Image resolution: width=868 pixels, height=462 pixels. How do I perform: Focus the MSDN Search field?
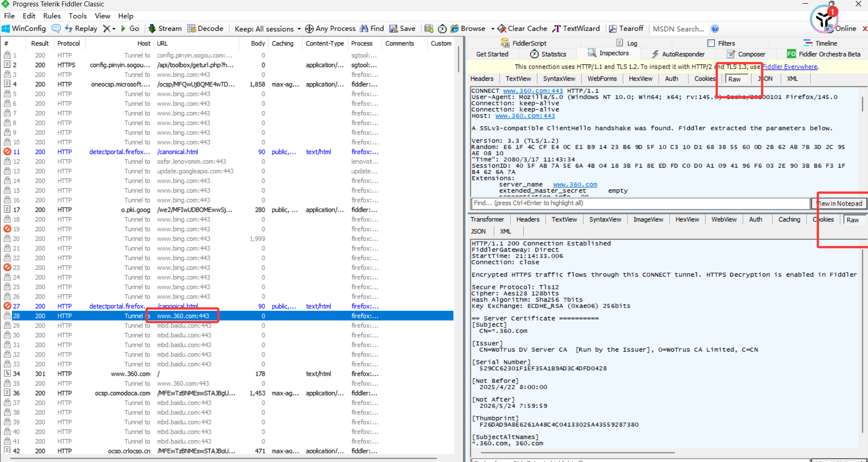pos(678,29)
